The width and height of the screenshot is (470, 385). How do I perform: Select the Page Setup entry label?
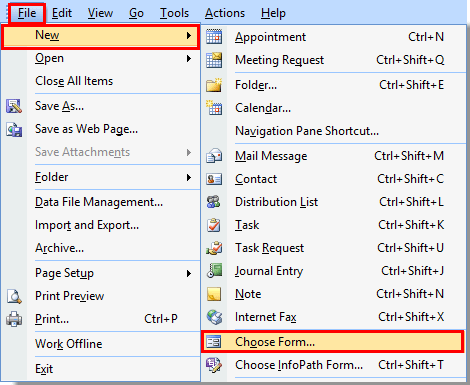click(x=64, y=273)
